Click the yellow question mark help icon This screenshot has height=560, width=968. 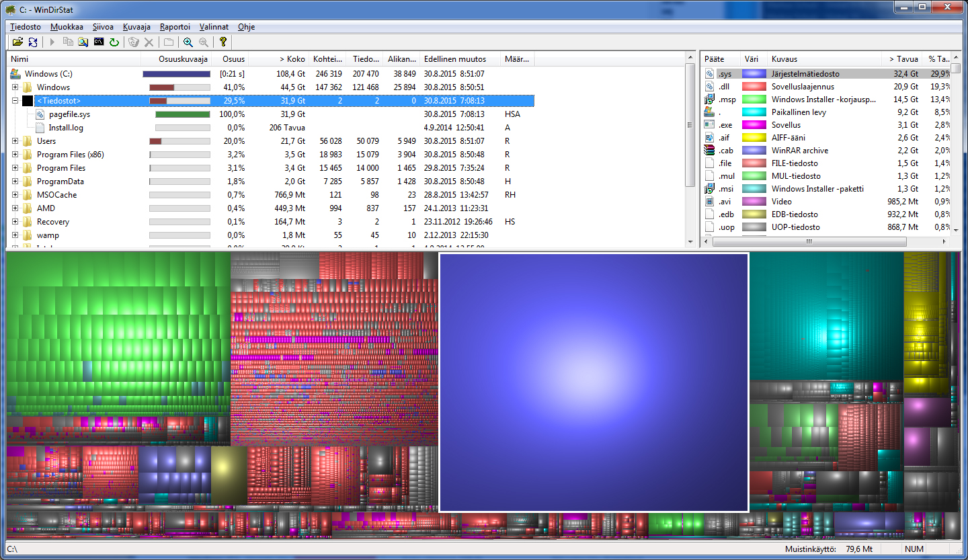click(223, 42)
